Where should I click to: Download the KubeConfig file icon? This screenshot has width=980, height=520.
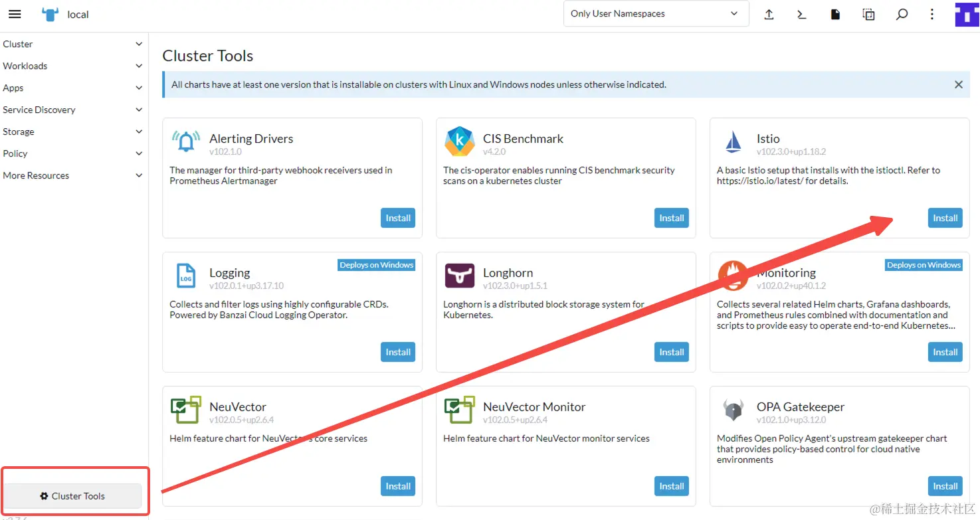coord(835,14)
